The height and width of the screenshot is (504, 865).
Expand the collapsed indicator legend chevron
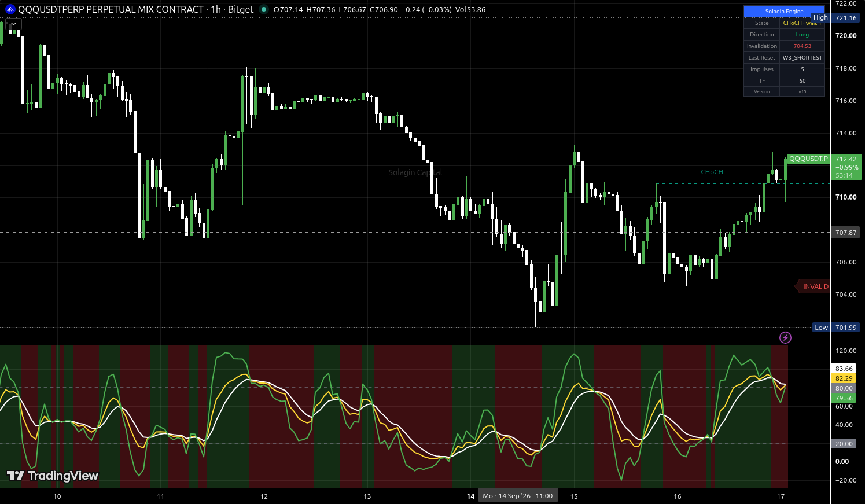point(13,24)
